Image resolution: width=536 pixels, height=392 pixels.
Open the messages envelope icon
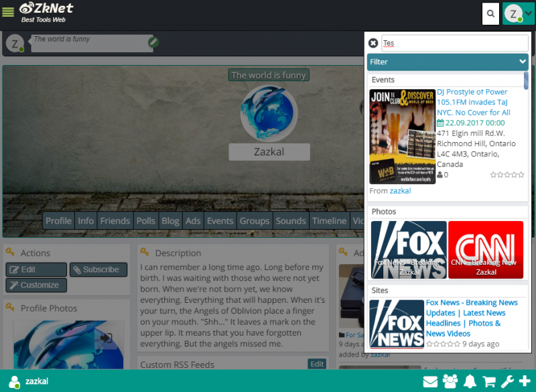click(430, 381)
